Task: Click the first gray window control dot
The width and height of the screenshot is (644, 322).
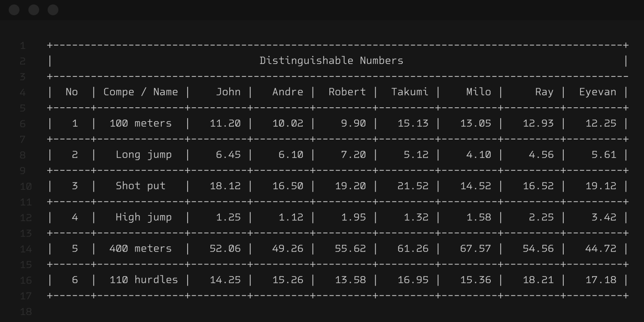Action: point(14,10)
